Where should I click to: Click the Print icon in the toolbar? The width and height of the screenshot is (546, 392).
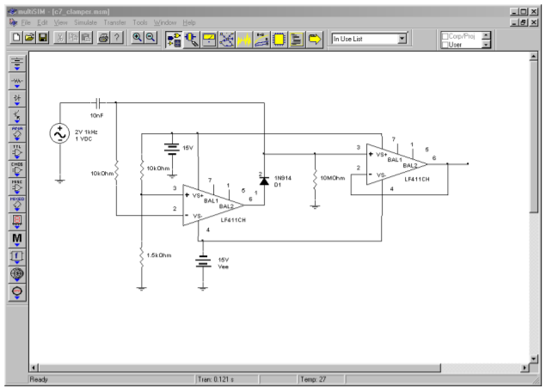pos(100,39)
